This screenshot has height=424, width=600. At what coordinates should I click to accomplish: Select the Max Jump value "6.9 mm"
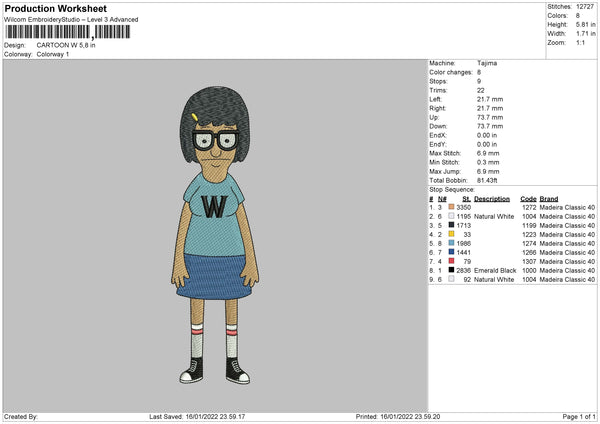(488, 171)
